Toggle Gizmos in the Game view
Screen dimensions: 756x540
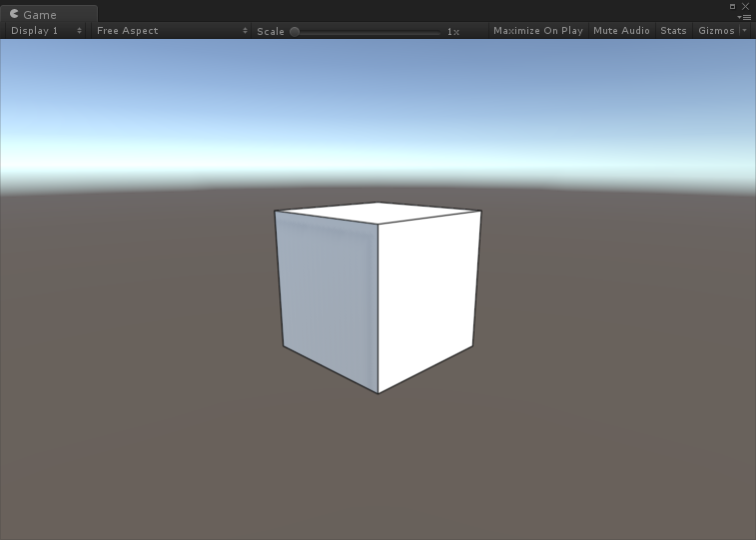(716, 31)
